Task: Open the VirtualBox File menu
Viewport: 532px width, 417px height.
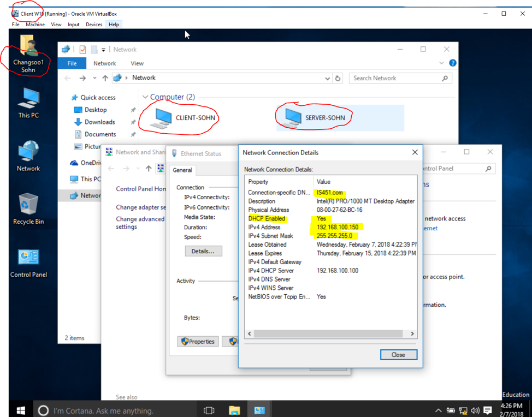Action: pos(16,25)
